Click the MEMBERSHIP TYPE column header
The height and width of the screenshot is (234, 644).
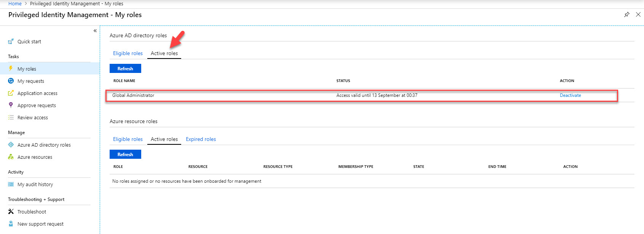356,166
